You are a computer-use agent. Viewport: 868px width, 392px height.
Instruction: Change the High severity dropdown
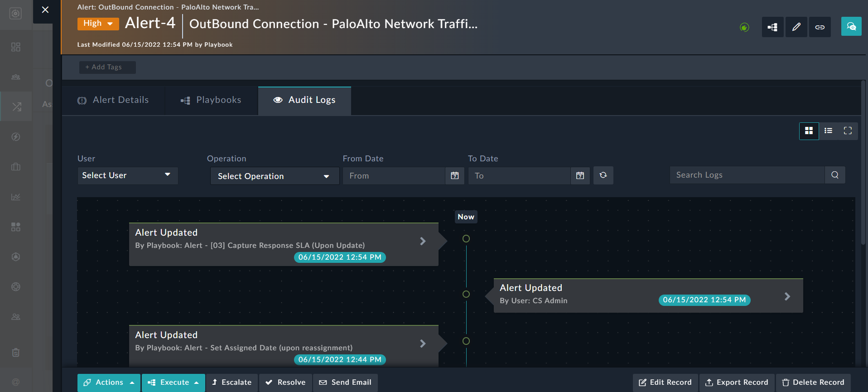click(98, 24)
